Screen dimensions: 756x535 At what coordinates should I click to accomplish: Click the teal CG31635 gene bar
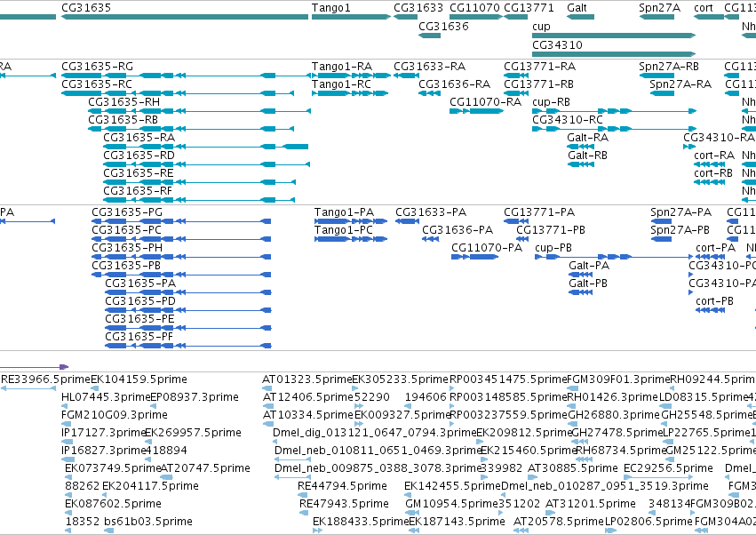(x=185, y=17)
